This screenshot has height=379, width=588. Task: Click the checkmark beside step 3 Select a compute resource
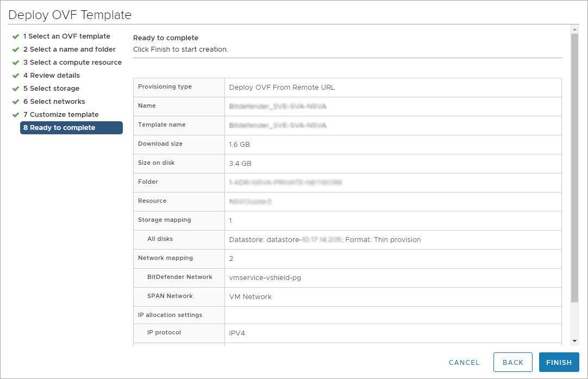point(16,62)
